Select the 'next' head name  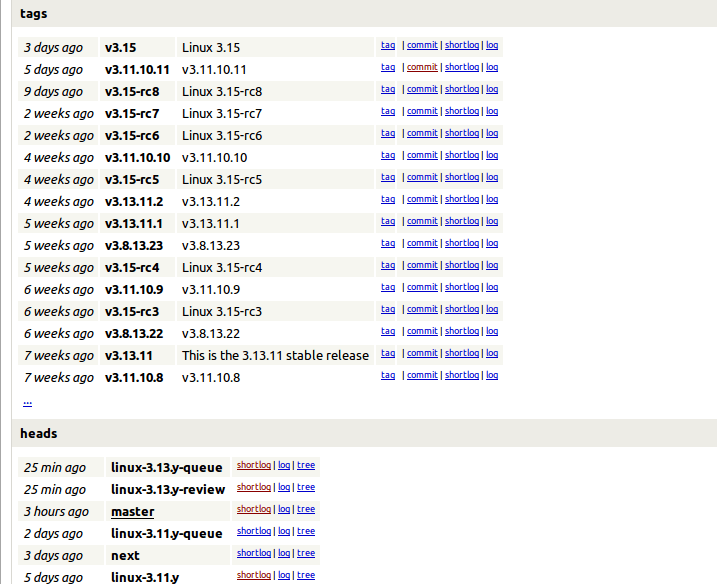coord(125,556)
